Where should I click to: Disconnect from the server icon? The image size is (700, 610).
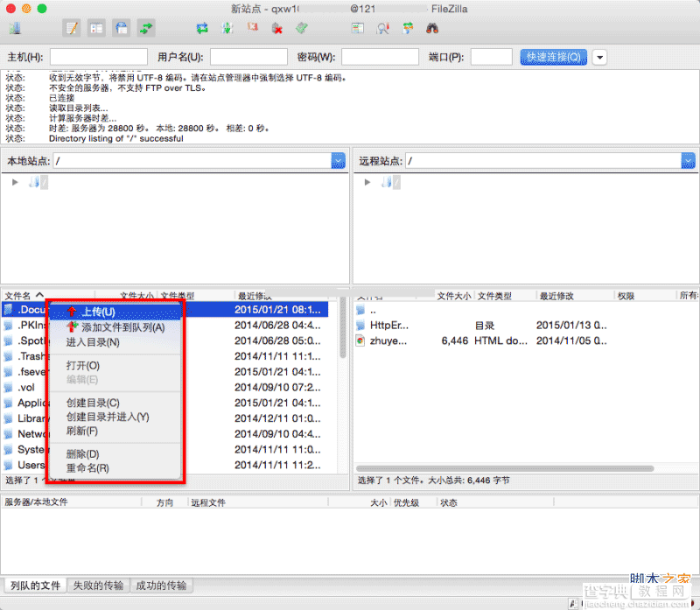pyautogui.click(x=277, y=29)
